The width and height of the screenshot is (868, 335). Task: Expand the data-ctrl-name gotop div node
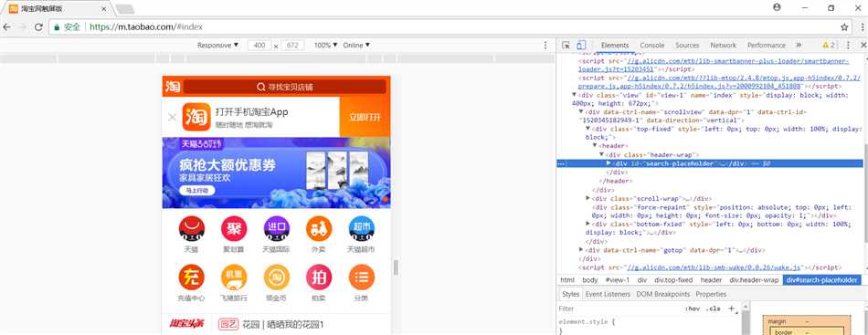pyautogui.click(x=581, y=250)
